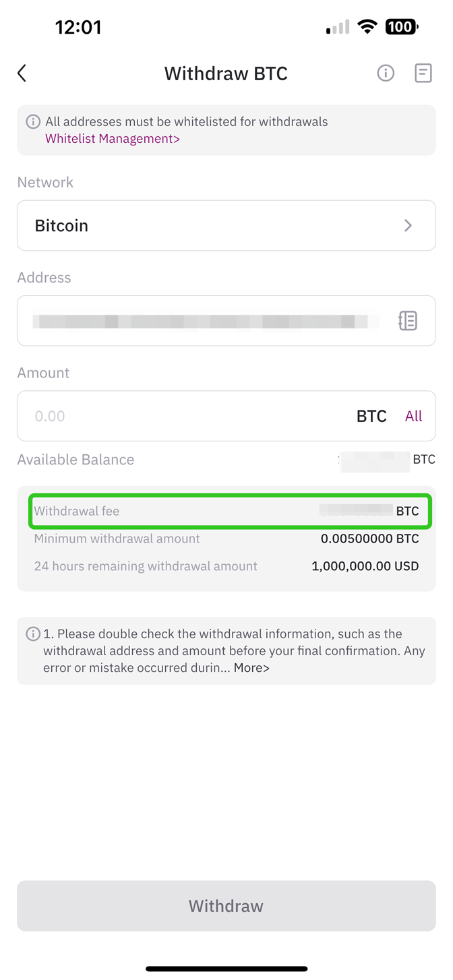Click the Address input field

[202, 321]
